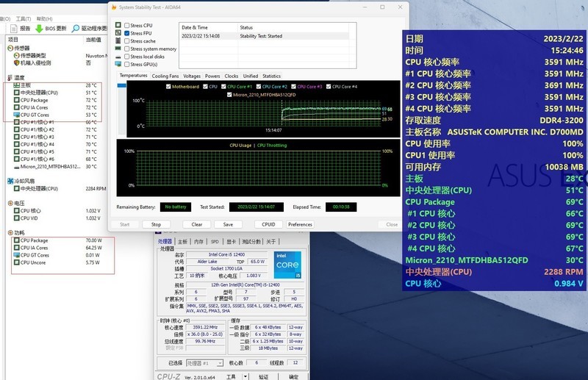Enable the Stress cache checkbox

[x=127, y=41]
